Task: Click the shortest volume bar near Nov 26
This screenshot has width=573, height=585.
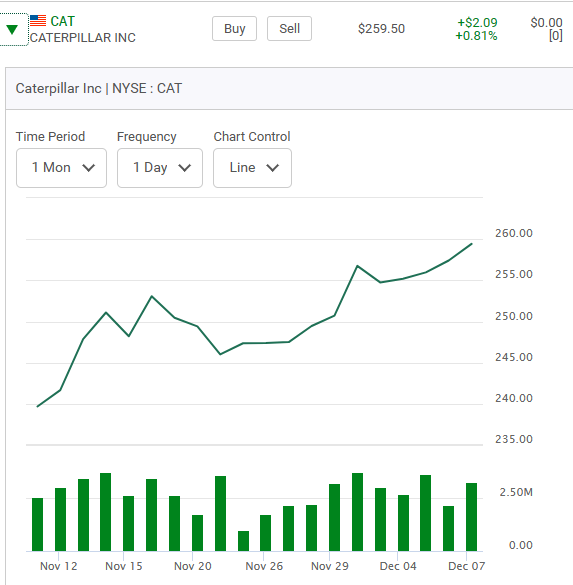Action: click(244, 541)
